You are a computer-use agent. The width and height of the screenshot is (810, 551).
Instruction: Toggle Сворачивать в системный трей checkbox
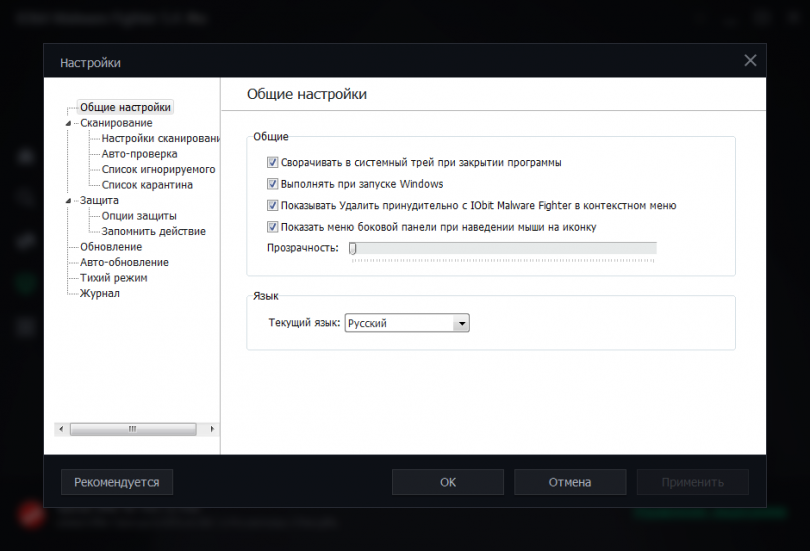point(272,163)
